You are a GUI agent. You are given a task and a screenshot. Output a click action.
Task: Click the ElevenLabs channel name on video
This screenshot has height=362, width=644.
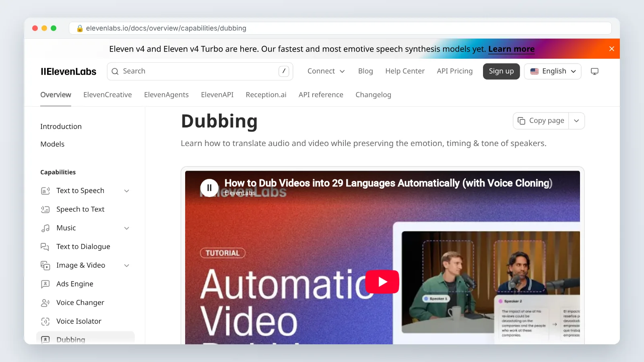click(240, 193)
